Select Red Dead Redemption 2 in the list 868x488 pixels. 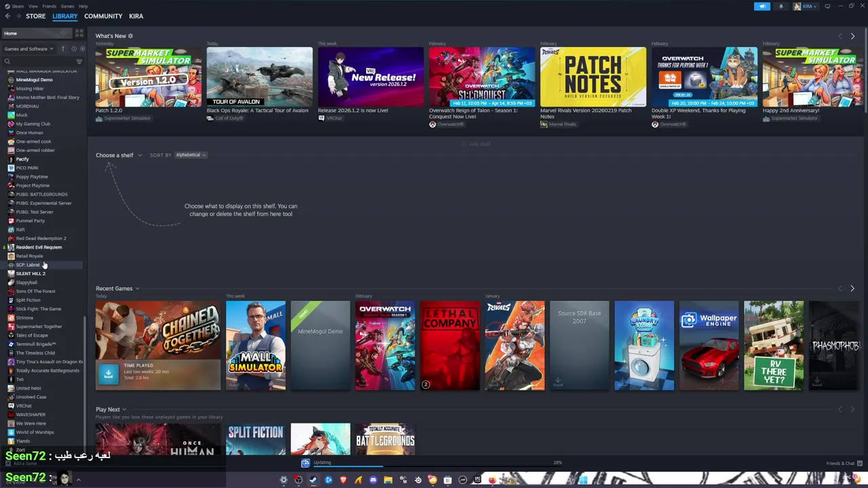pos(41,239)
